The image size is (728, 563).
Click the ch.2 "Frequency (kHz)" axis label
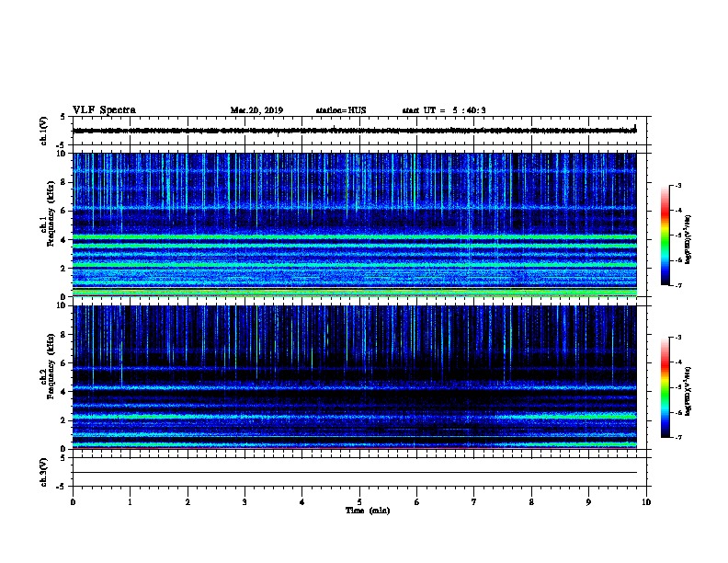[51, 366]
